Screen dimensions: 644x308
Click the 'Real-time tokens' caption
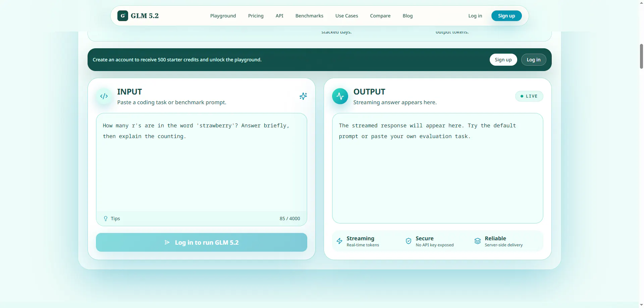tap(363, 245)
